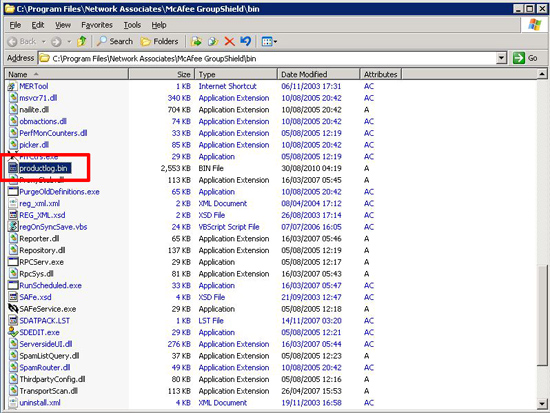Image resolution: width=550 pixels, height=413 pixels.
Task: Select the SDEDIT.exe application icon
Action: click(13, 332)
